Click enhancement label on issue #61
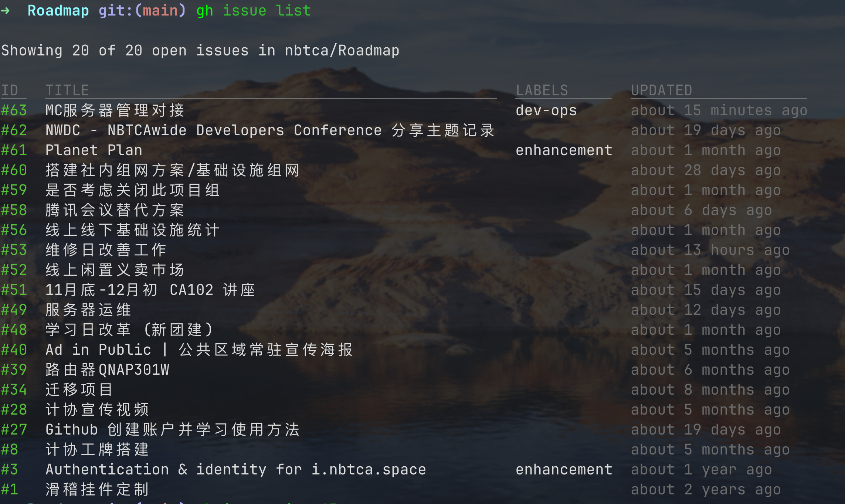This screenshot has width=845, height=504. coord(564,150)
